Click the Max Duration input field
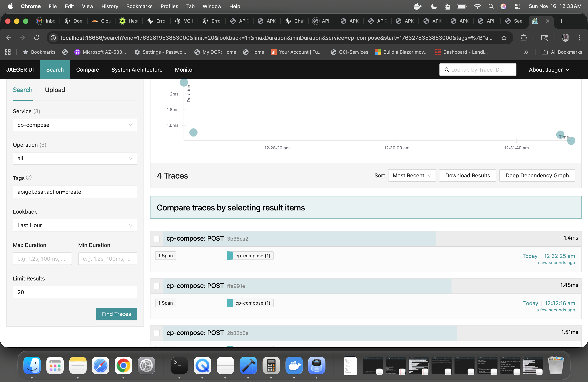Image resolution: width=588 pixels, height=382 pixels. coord(42,258)
